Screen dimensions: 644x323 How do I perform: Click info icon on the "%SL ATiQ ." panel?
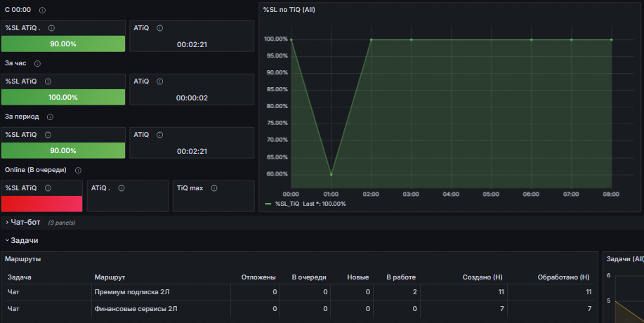coord(51,28)
